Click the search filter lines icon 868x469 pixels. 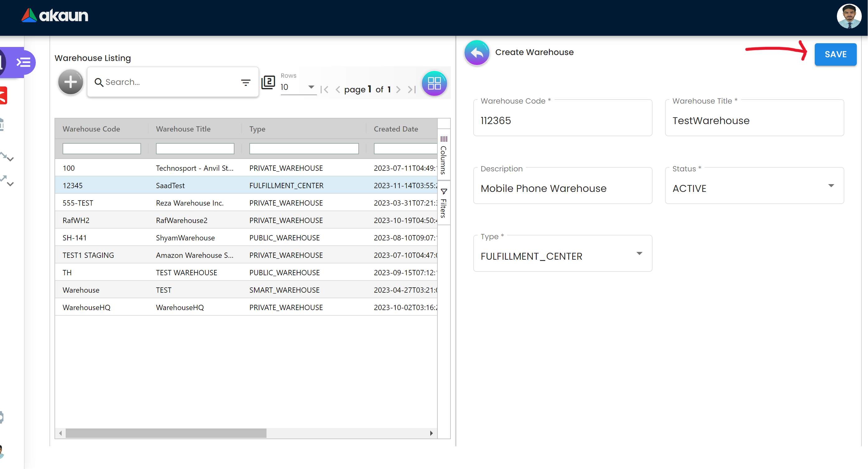point(246,82)
